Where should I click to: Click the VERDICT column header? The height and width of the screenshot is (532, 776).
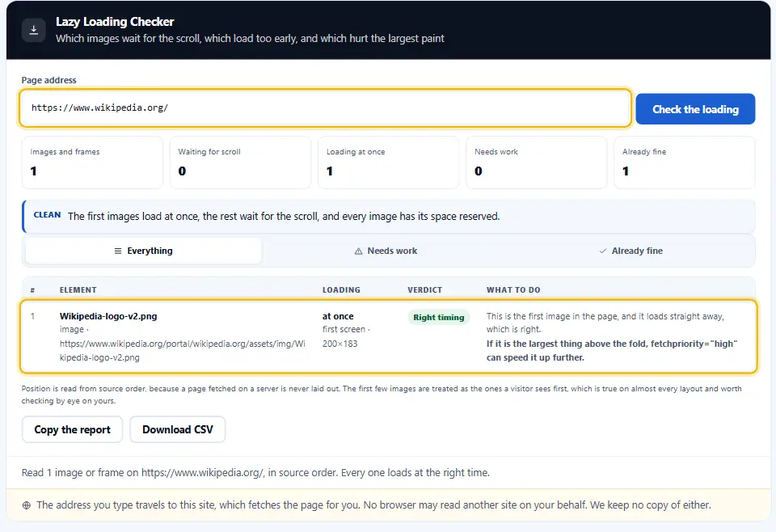(x=424, y=290)
